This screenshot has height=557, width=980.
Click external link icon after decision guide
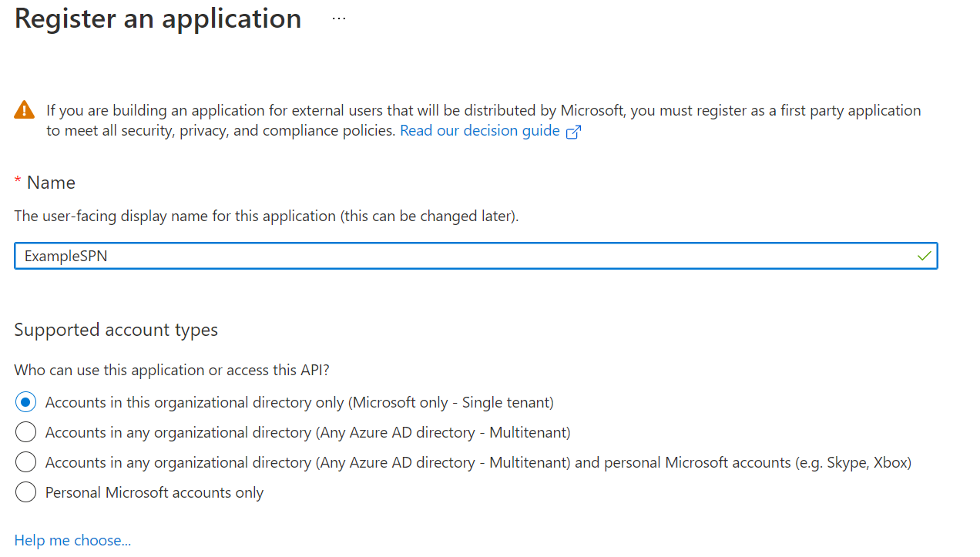(x=573, y=132)
